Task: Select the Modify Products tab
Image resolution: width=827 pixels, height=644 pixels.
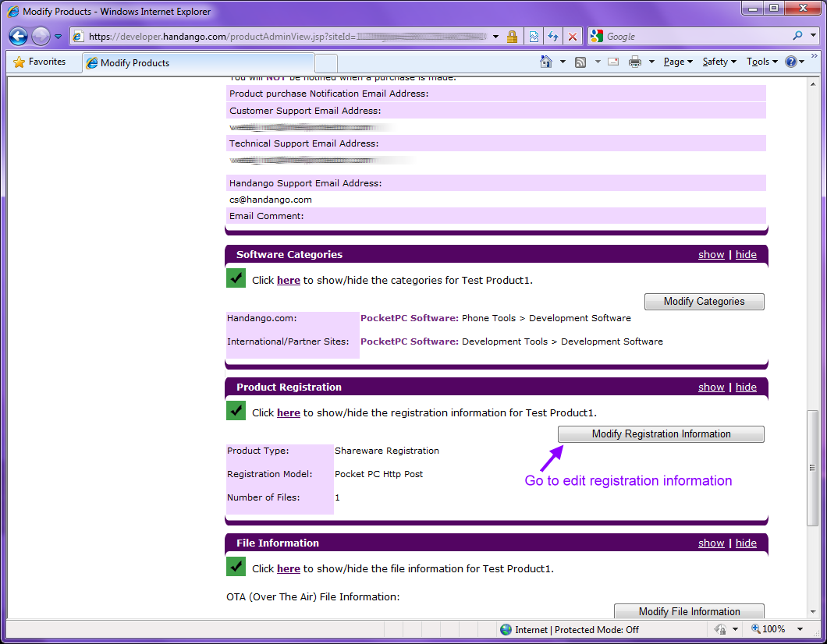Action: click(x=198, y=62)
